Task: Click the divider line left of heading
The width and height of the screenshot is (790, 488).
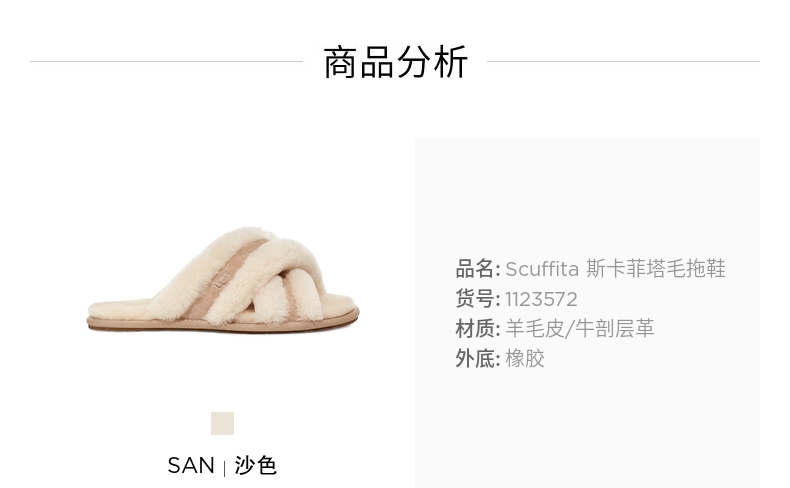Action: 166,61
